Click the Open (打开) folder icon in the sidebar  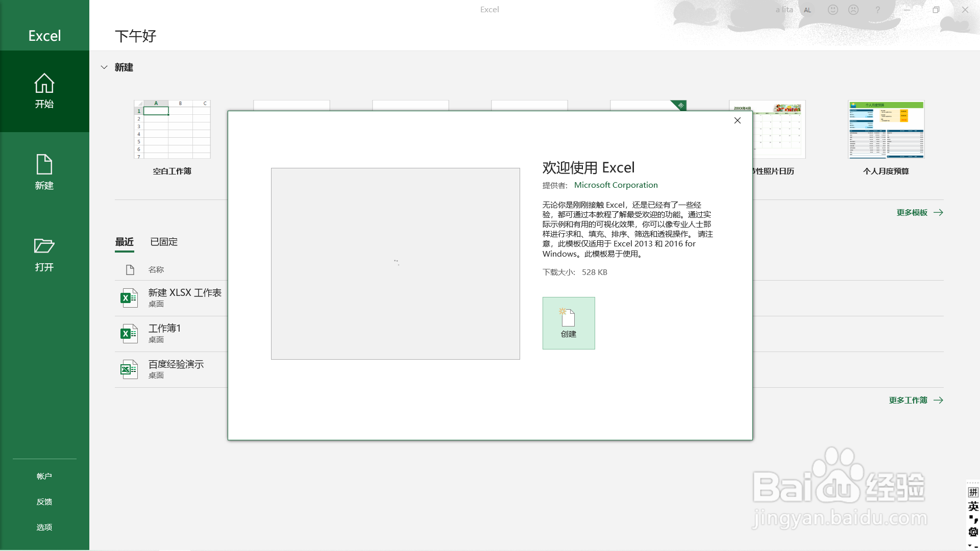click(x=44, y=246)
